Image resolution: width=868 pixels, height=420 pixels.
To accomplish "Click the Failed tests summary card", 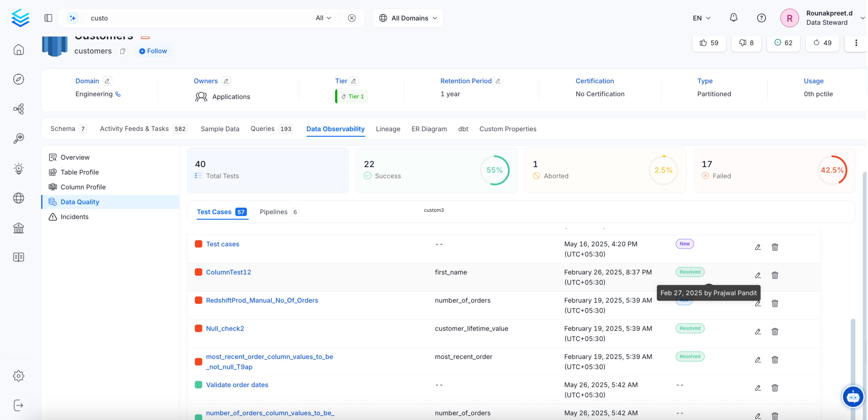I will (774, 170).
